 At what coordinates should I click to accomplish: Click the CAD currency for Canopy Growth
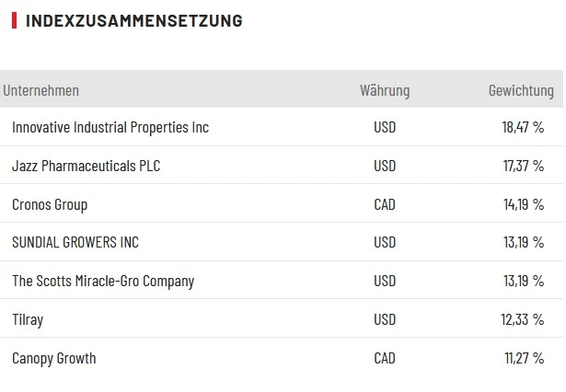pyautogui.click(x=385, y=358)
